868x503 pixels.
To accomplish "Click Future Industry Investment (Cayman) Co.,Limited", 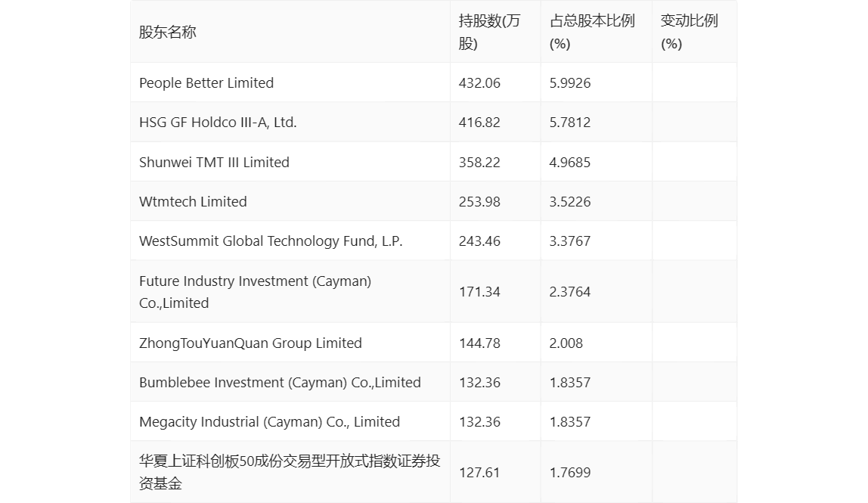I will click(x=255, y=292).
